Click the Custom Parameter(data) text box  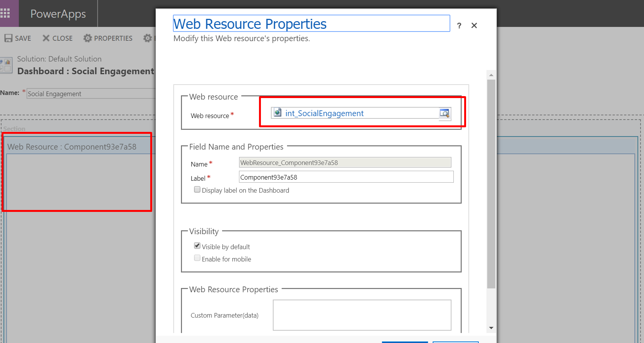click(x=362, y=315)
